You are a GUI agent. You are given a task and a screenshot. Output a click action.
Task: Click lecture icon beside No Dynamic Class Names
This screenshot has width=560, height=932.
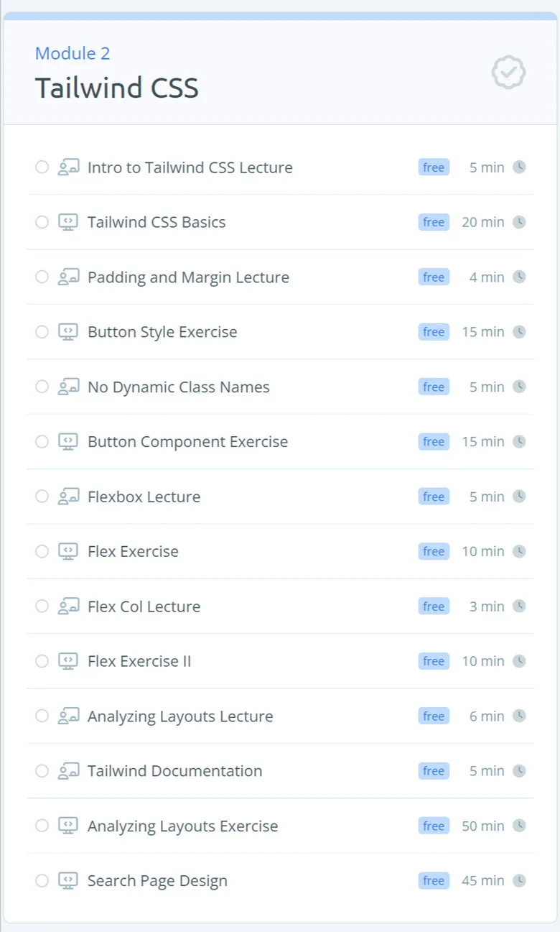tap(68, 387)
